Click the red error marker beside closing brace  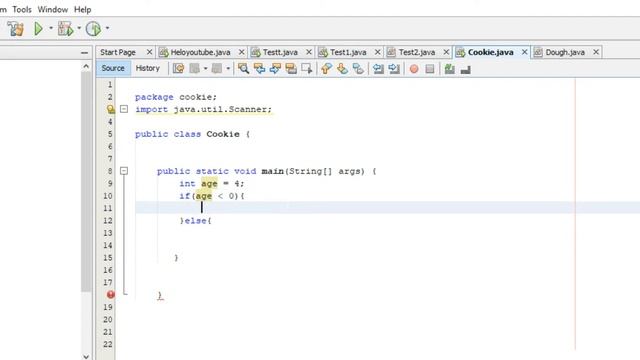point(111,294)
